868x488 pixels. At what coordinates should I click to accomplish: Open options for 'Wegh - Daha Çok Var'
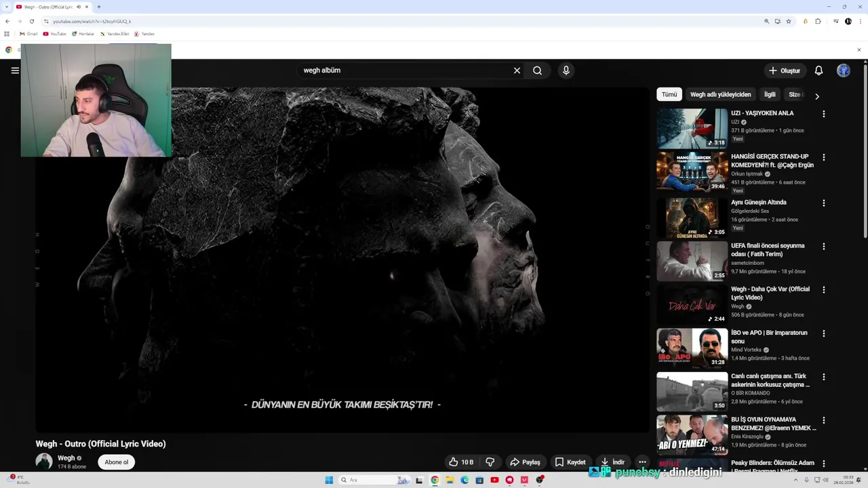[824, 290]
